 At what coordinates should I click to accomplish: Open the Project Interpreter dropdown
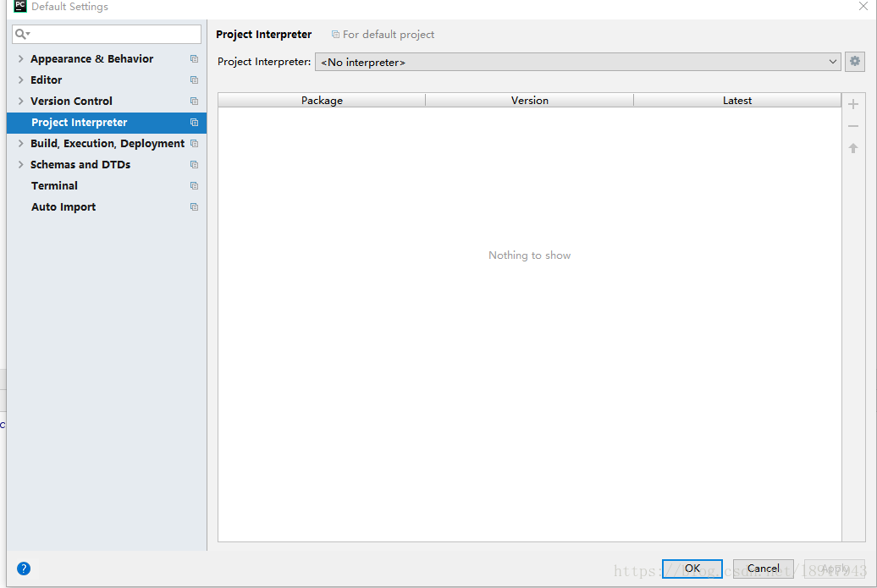[577, 62]
